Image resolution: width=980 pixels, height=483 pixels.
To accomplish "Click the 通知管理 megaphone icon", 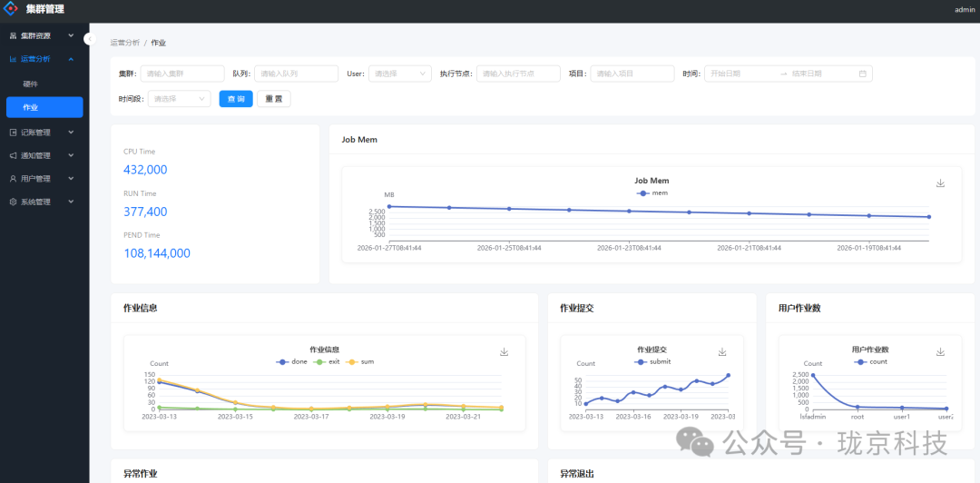I will (x=13, y=155).
